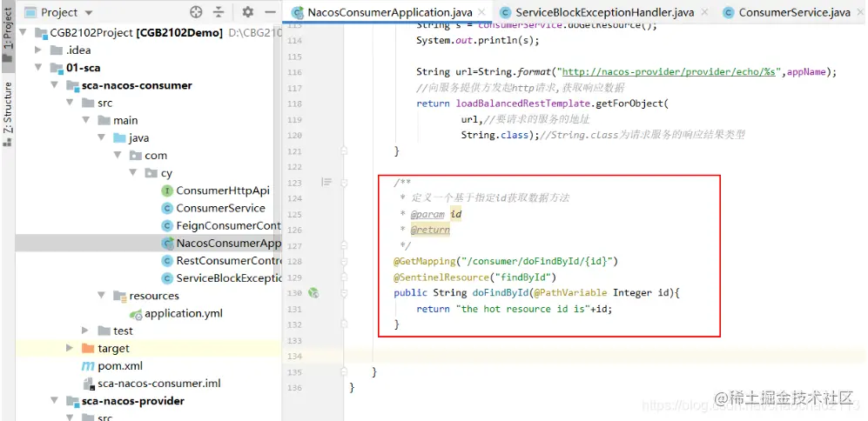Click the Maven pom.xml icon
Screen dimensions: 868x421
click(x=88, y=366)
